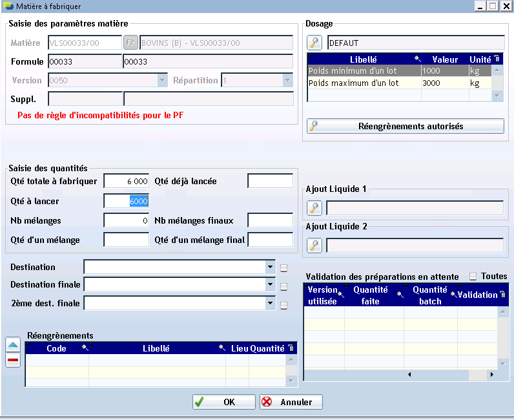The height and width of the screenshot is (420, 514).
Task: Click column options icon in Réengrènements table header
Action: point(291,348)
